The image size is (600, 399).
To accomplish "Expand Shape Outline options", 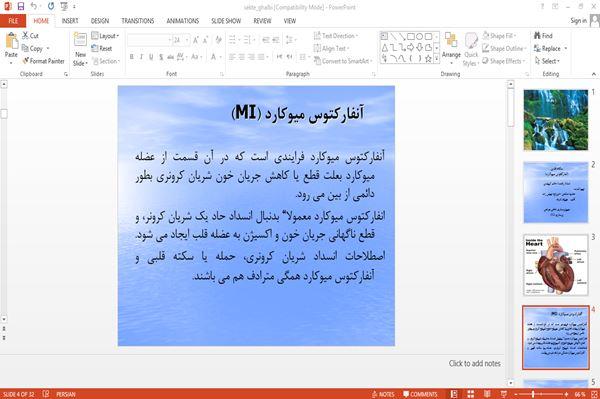I will (504, 48).
